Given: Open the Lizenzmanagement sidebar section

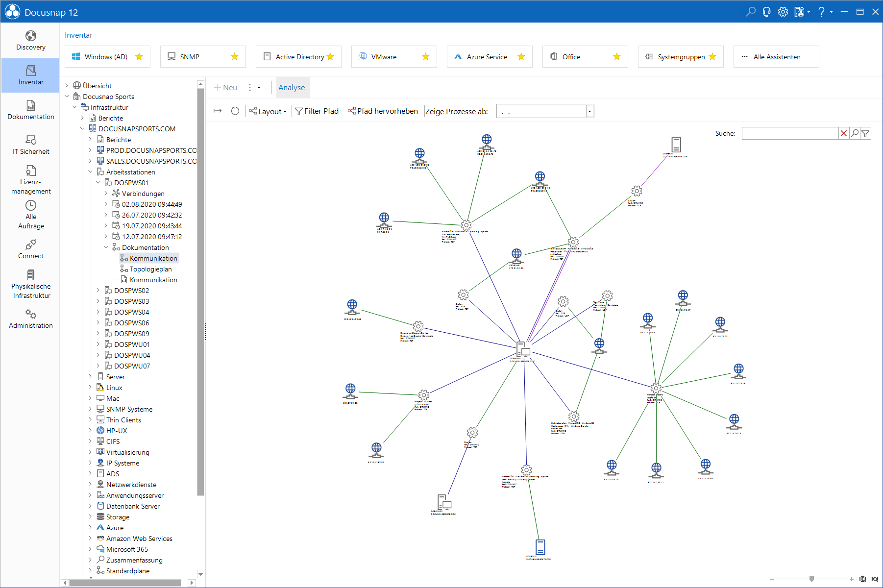Looking at the screenshot, I should [x=30, y=179].
